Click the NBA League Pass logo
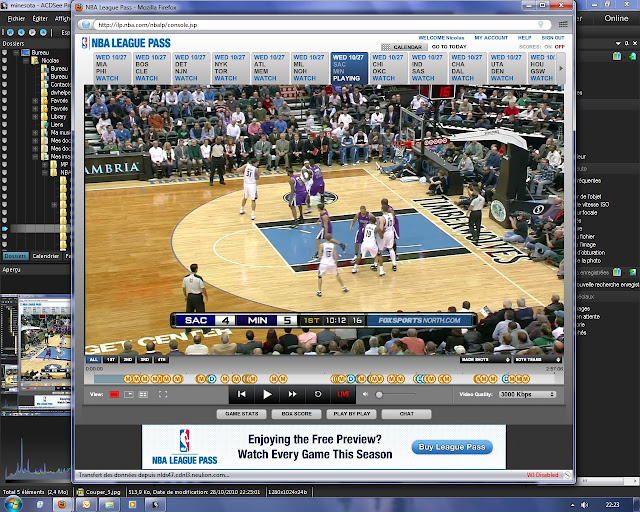This screenshot has width=640, height=512. pos(127,43)
